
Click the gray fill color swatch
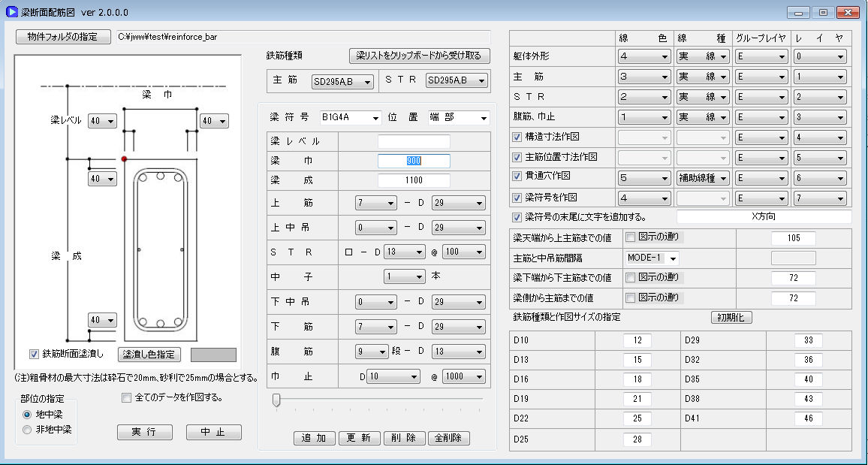click(213, 355)
